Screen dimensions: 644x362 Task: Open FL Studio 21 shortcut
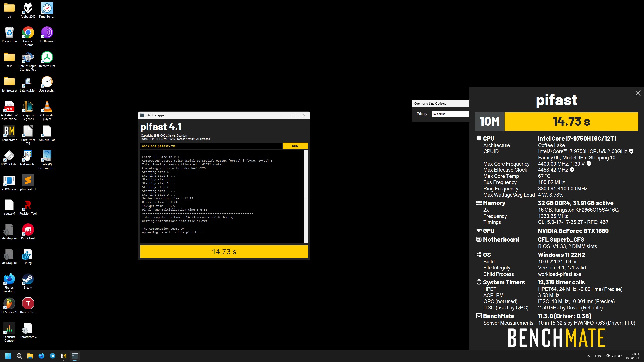9,306
